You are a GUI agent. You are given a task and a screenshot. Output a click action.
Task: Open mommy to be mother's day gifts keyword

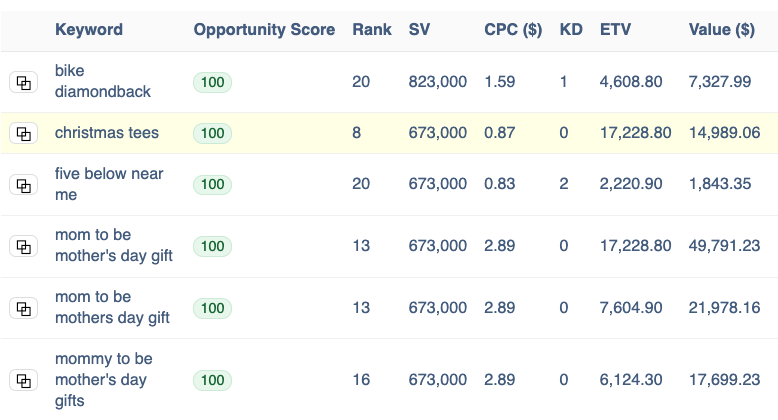click(x=103, y=379)
